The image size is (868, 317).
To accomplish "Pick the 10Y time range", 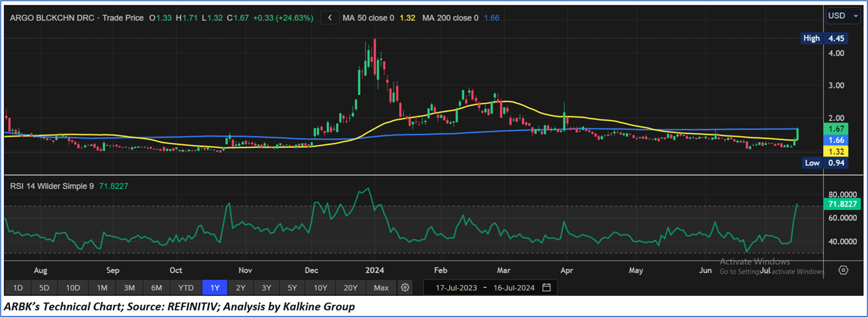I will 321,288.
